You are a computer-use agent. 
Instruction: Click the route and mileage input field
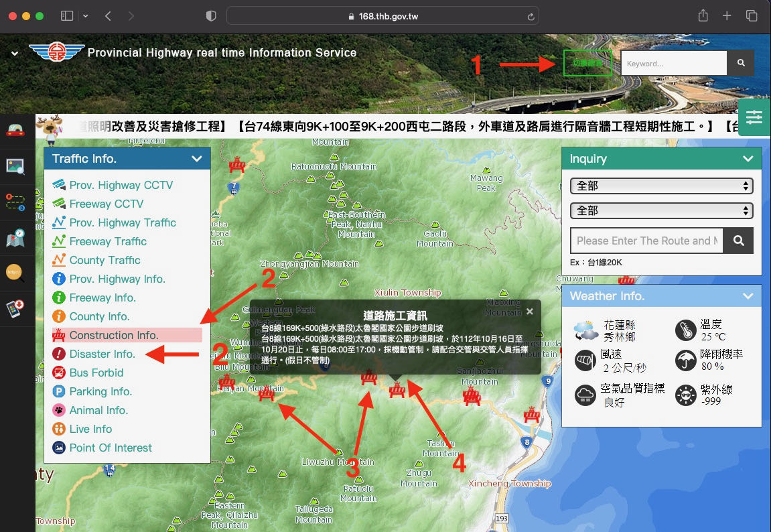646,241
